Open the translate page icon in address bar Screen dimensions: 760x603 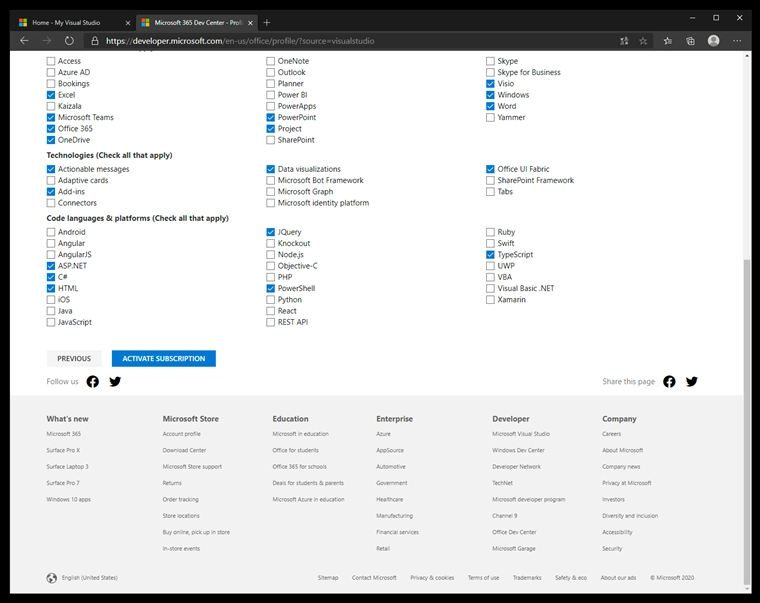point(624,41)
